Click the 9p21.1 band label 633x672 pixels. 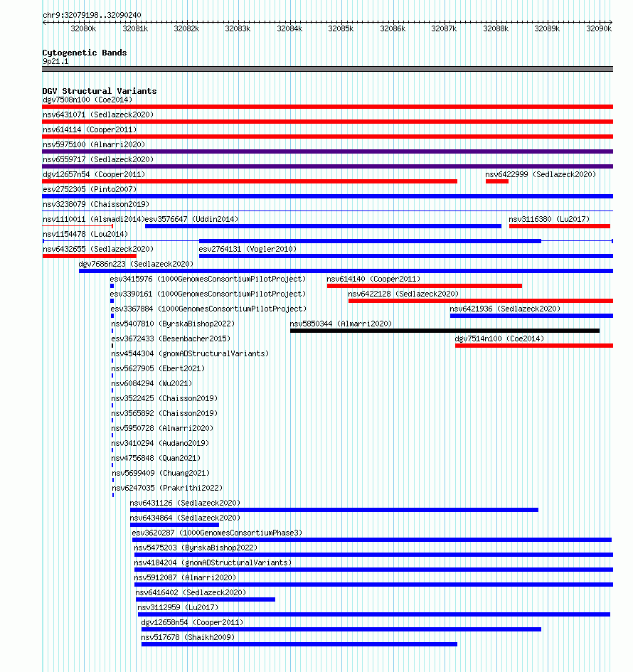tap(55, 62)
